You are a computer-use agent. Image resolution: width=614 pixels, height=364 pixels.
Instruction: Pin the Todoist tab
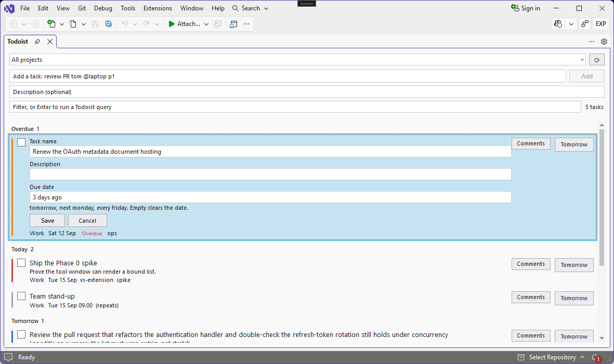[x=37, y=42]
